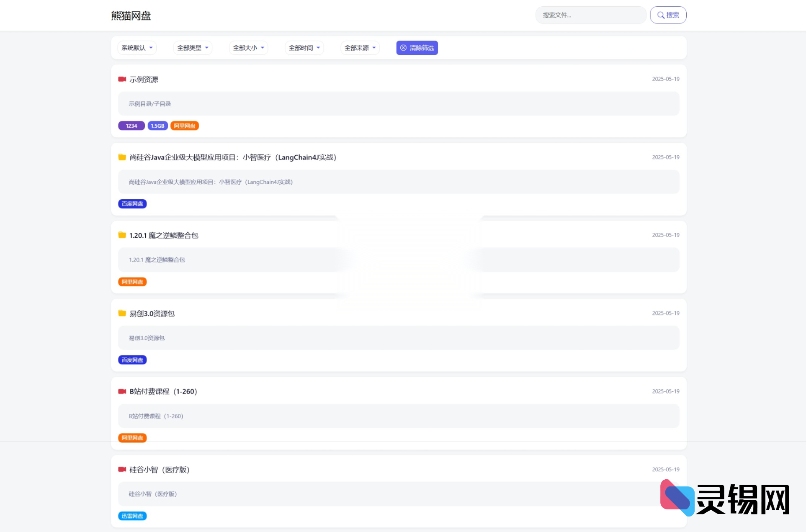
Task: Toggle the 阿里网盘 source tag on 示例资源
Action: tap(185, 126)
